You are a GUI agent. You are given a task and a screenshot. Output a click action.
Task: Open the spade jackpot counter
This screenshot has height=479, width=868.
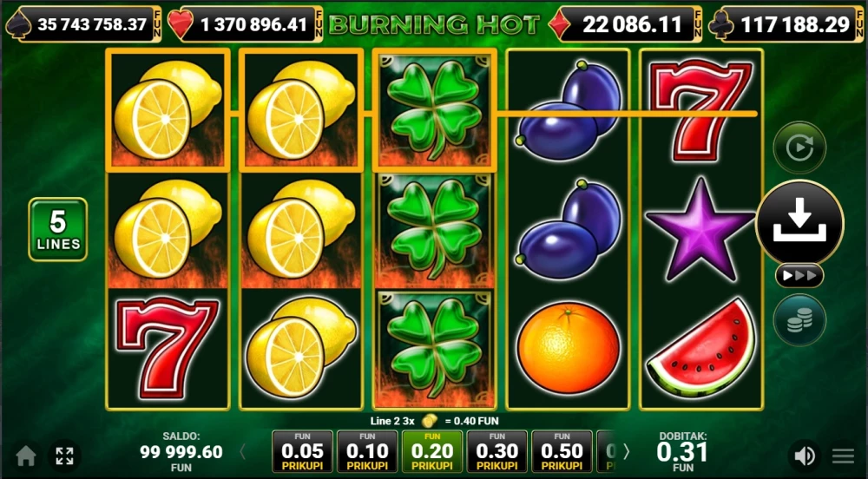[83, 24]
